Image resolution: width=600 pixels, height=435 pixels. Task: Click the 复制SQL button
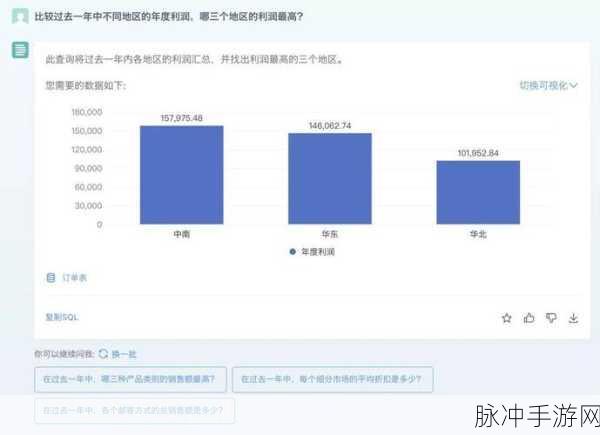pos(62,317)
